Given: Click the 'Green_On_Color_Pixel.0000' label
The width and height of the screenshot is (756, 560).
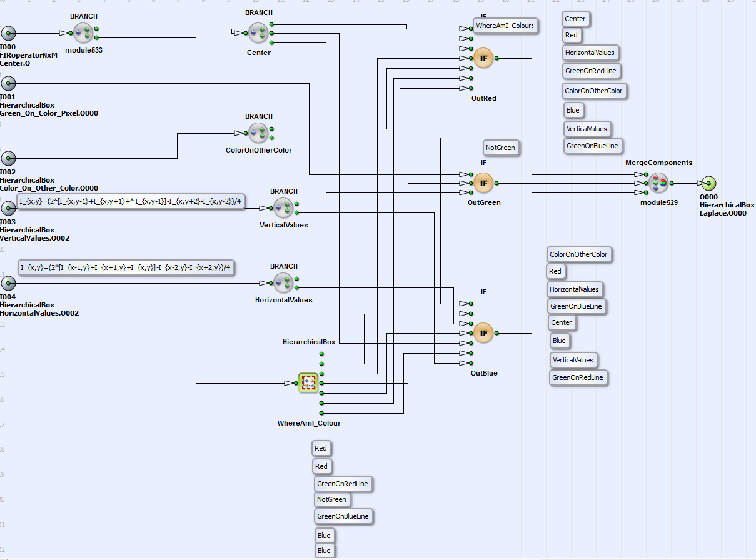Looking at the screenshot, I should 49,113.
